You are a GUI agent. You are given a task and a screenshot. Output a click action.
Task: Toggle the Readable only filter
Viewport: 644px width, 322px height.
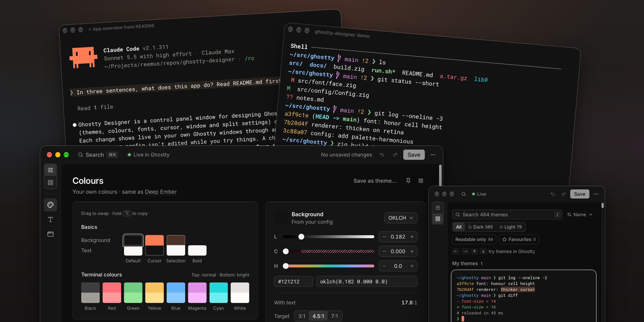click(474, 239)
